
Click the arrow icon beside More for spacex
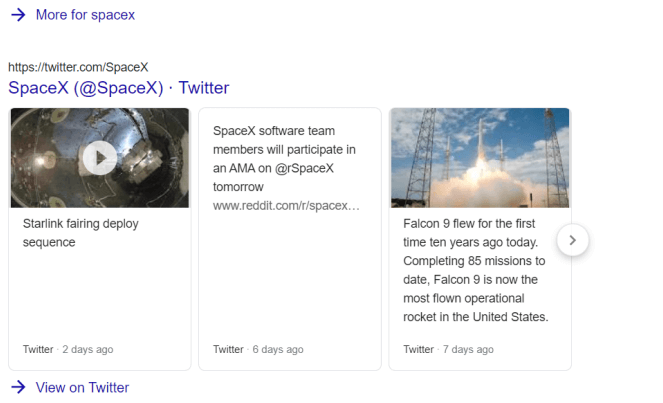(x=18, y=15)
